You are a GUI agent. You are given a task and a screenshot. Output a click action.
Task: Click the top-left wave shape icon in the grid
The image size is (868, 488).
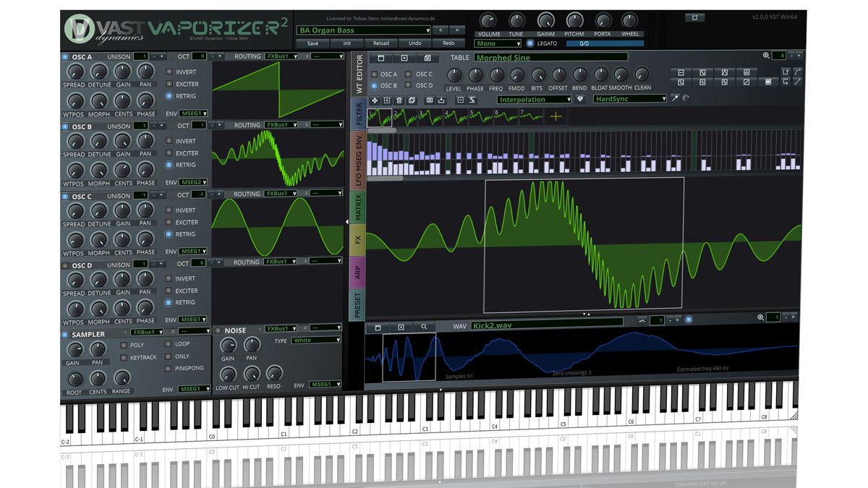[681, 73]
